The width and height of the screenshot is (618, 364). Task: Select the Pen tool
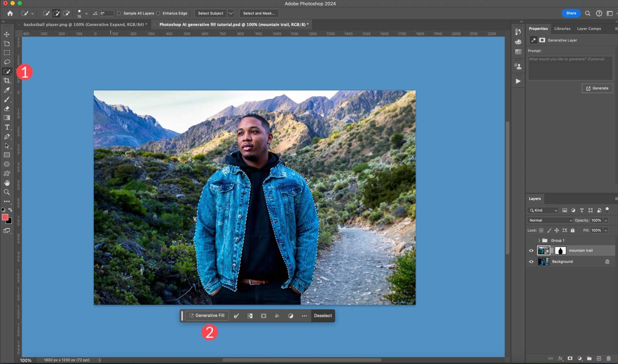(6, 137)
